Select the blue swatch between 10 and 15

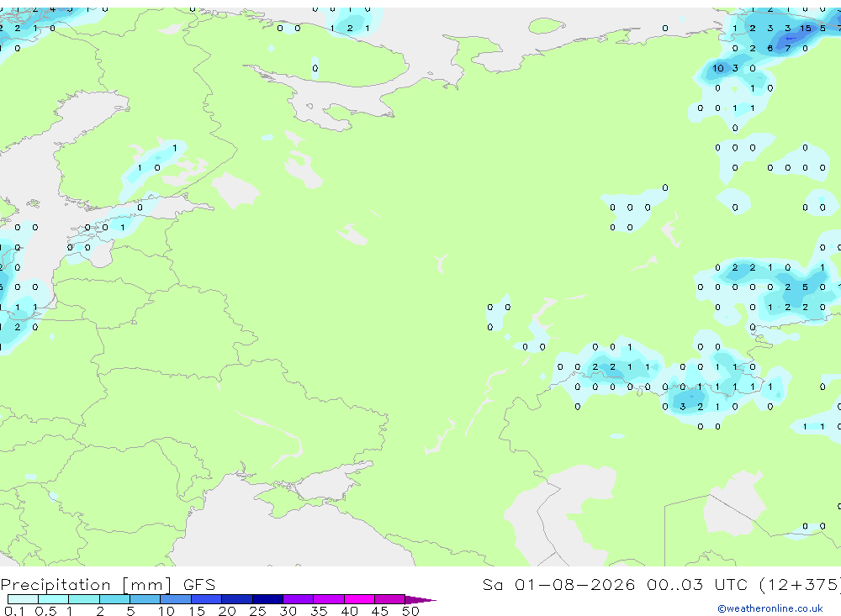[x=176, y=599]
